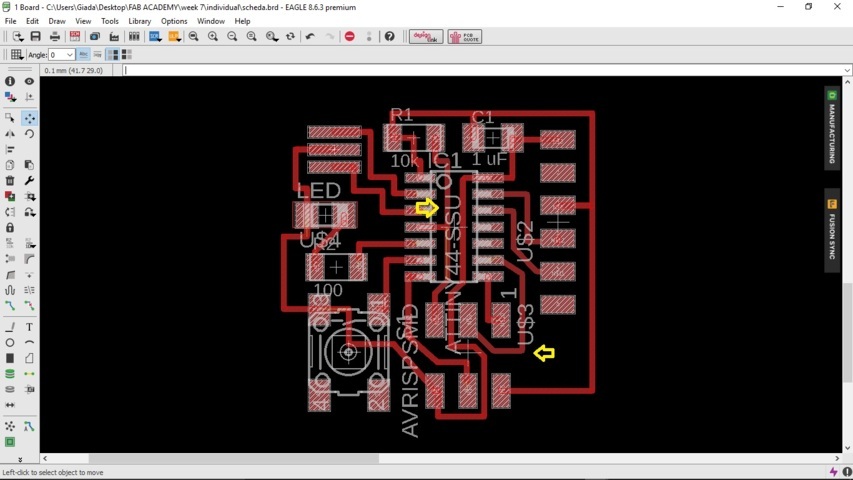853x480 pixels.
Task: Select the Paste tool
Action: pyautogui.click(x=29, y=165)
